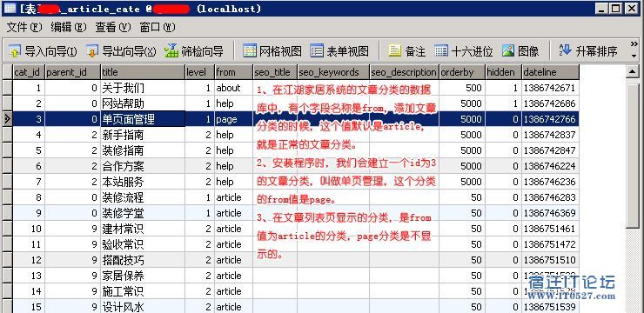Viewport: 644px width, 313px height.
Task: Click the row selector for 关于我们 row
Action: click(7, 88)
